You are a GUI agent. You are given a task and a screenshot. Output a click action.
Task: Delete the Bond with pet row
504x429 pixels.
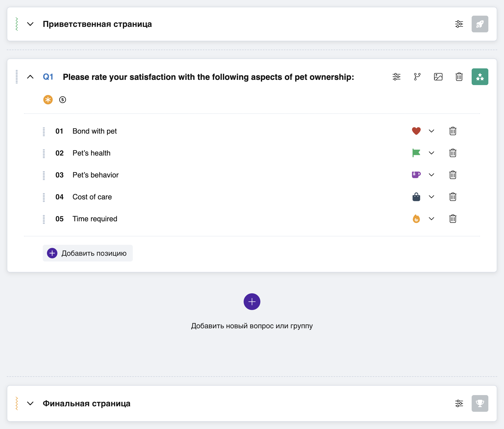tap(453, 131)
